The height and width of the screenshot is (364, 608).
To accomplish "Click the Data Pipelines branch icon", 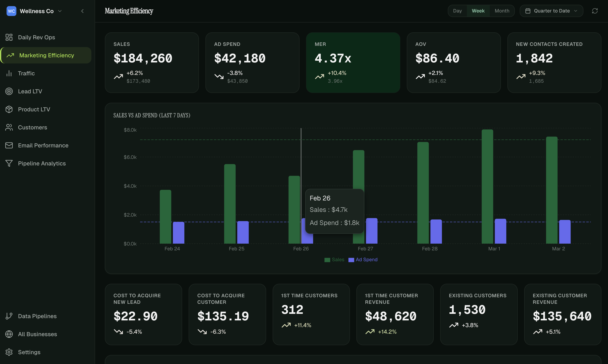I will tap(9, 316).
